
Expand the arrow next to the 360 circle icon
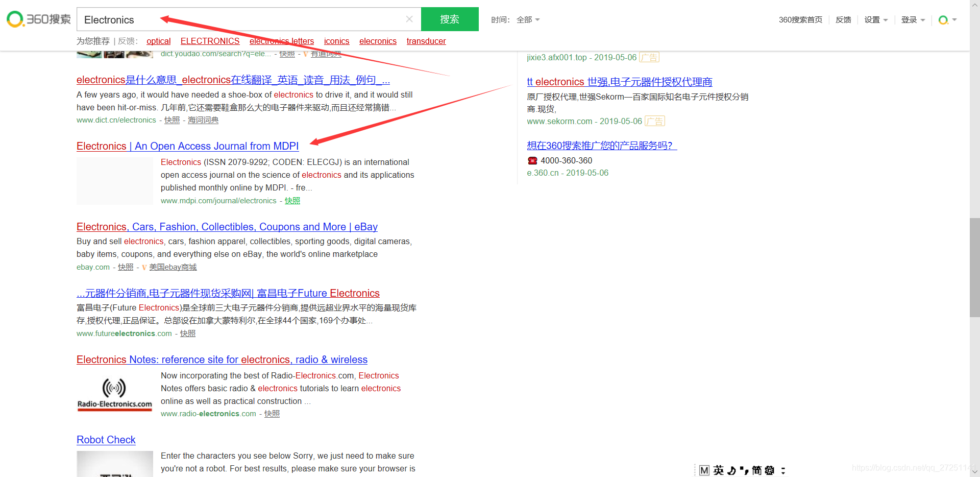[x=954, y=20]
